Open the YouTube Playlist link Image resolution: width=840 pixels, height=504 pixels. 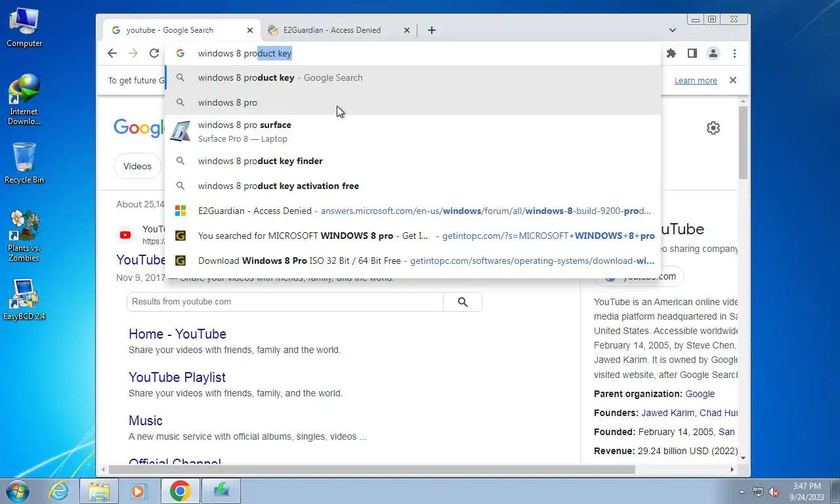tap(177, 377)
